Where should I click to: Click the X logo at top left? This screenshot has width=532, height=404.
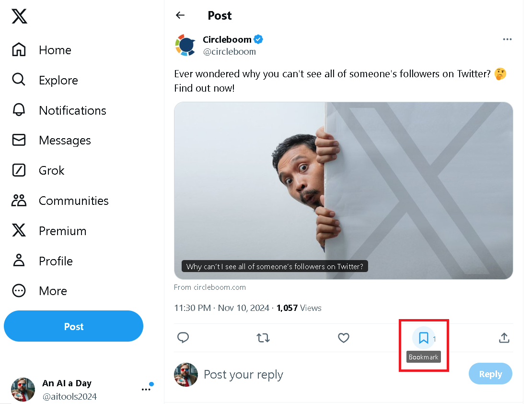click(x=19, y=16)
